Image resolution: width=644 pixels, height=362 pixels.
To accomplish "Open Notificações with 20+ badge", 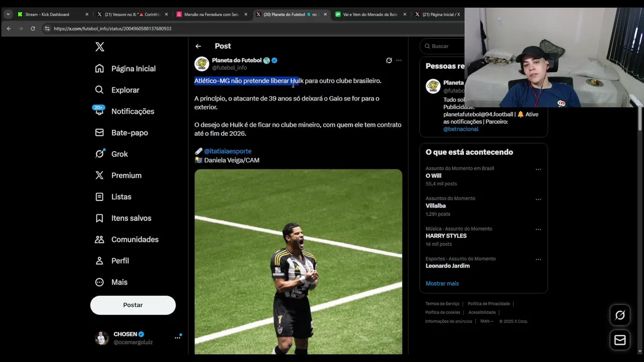I will click(125, 111).
